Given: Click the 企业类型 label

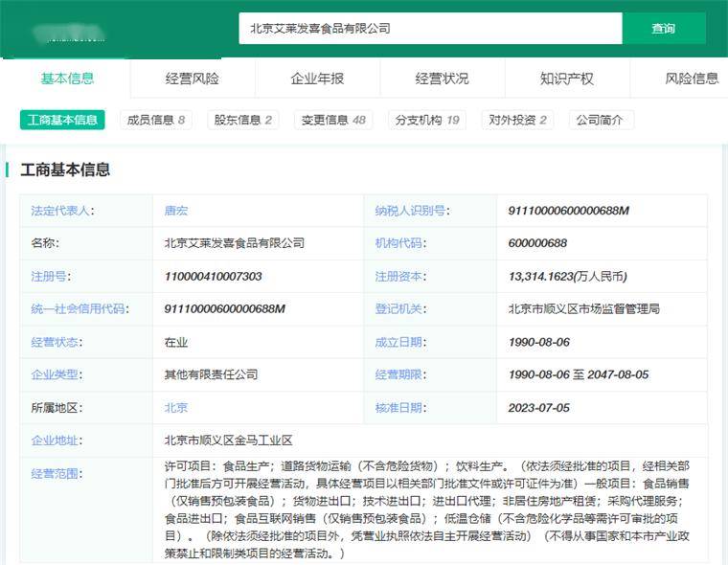Looking at the screenshot, I should 57,374.
